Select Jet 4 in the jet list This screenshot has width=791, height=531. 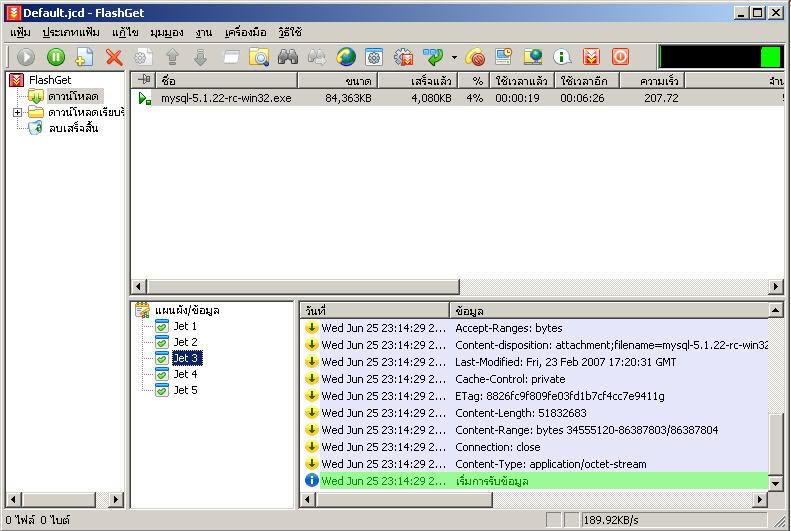coord(185,374)
